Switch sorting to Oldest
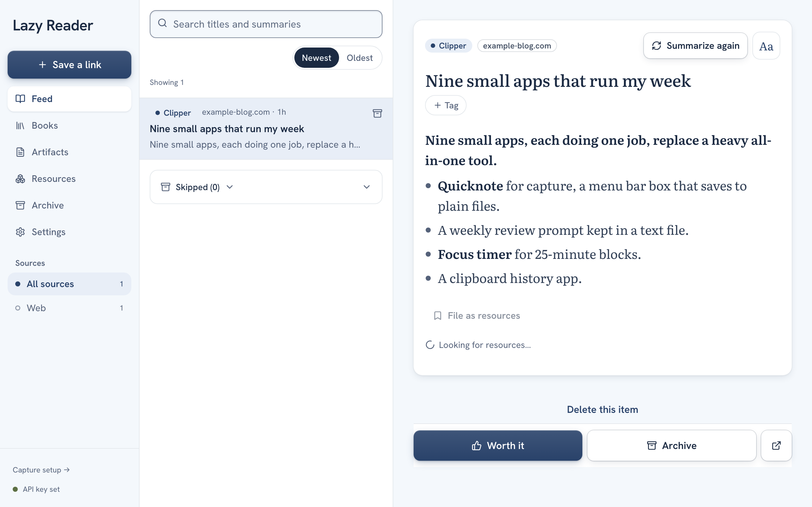The image size is (812, 507). 359,58
